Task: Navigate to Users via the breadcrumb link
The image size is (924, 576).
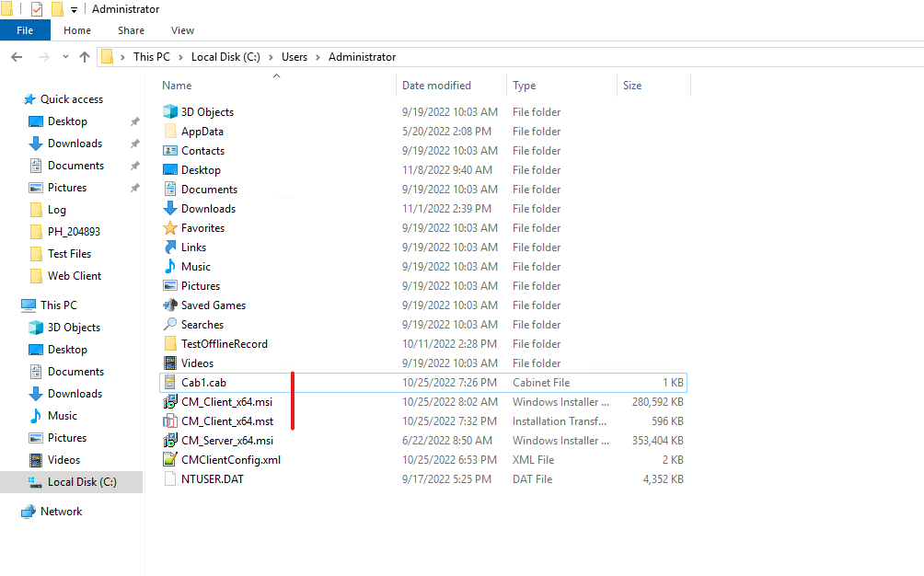Action: [x=294, y=57]
